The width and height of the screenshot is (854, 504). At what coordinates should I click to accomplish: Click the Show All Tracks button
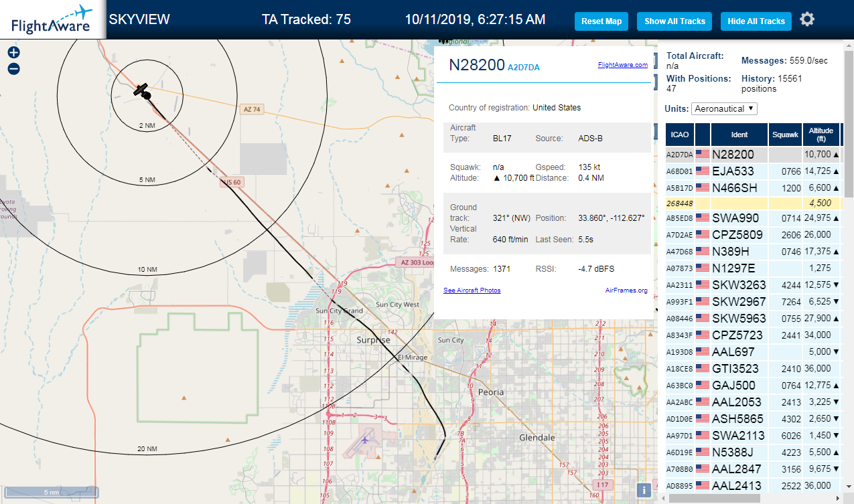674,21
